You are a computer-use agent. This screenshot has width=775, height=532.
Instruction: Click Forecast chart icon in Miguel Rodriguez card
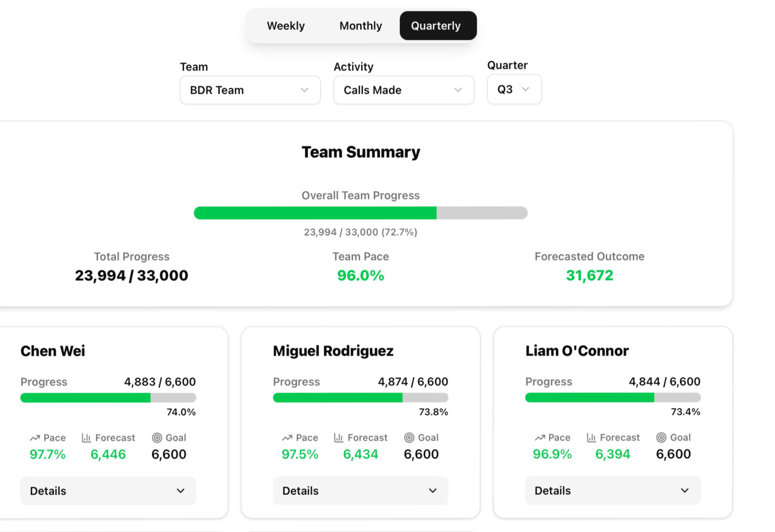pos(338,438)
